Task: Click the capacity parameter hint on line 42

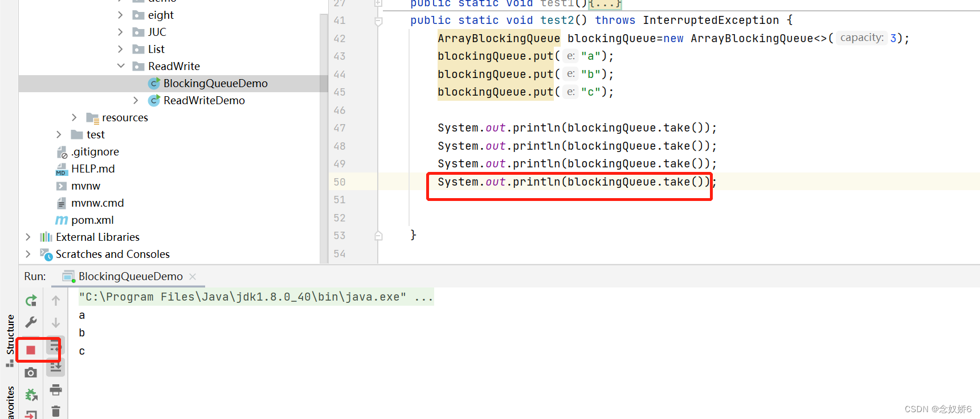Action: tap(862, 38)
